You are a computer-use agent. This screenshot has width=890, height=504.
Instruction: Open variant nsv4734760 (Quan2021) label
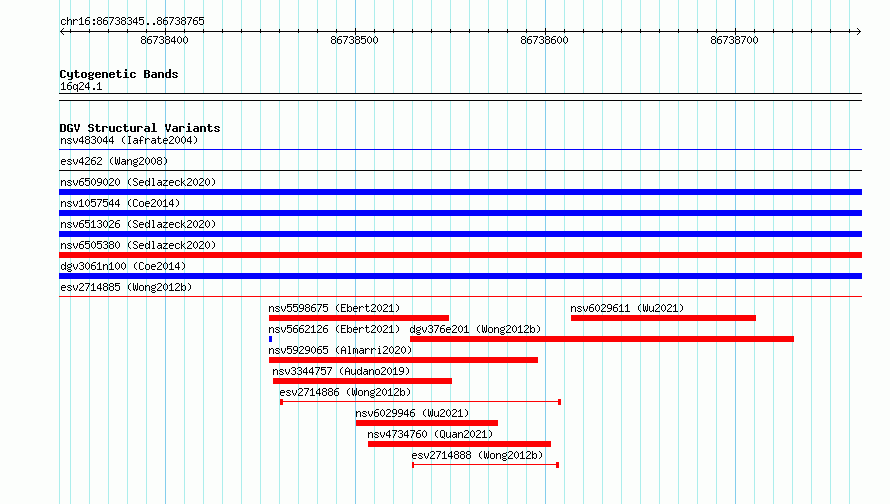pos(430,434)
